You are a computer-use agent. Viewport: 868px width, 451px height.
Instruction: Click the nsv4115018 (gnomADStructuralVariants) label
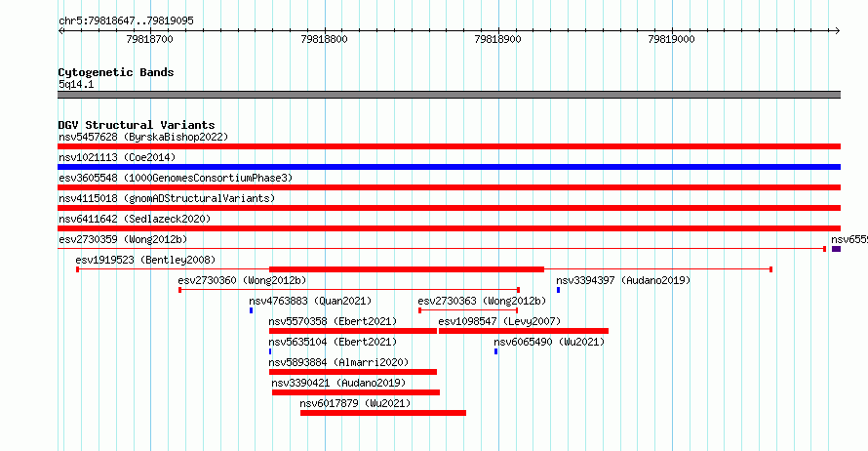point(167,198)
